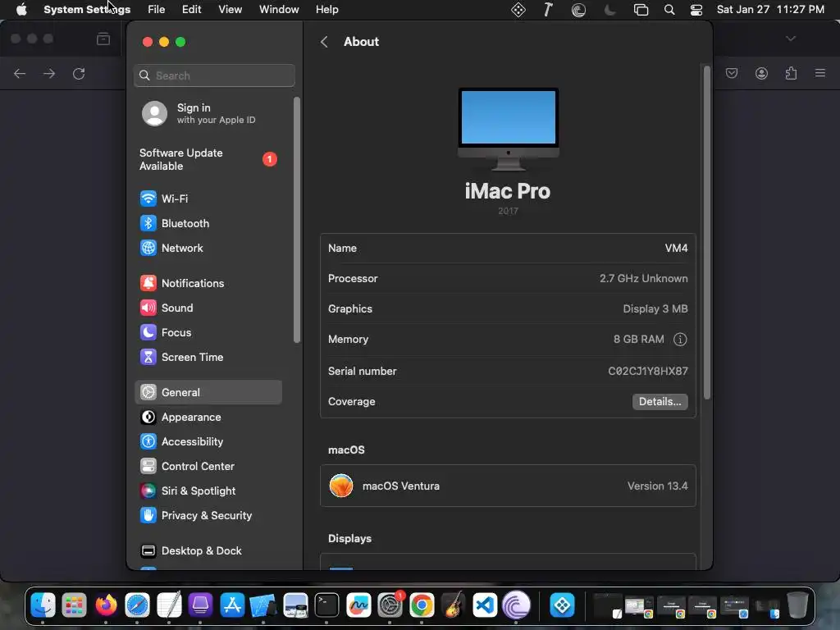The width and height of the screenshot is (840, 630).
Task: Open Safari from the Dock
Action: point(137,605)
